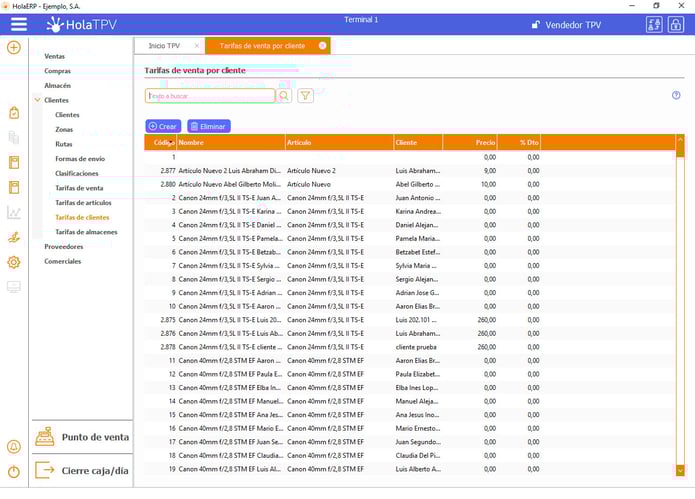The image size is (695, 499).
Task: Click the notification bell sidebar icon
Action: tap(14, 446)
